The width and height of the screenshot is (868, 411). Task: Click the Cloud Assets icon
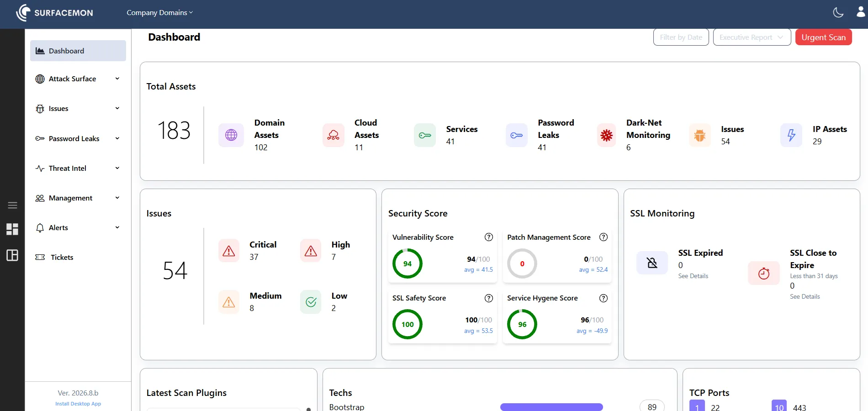click(333, 135)
